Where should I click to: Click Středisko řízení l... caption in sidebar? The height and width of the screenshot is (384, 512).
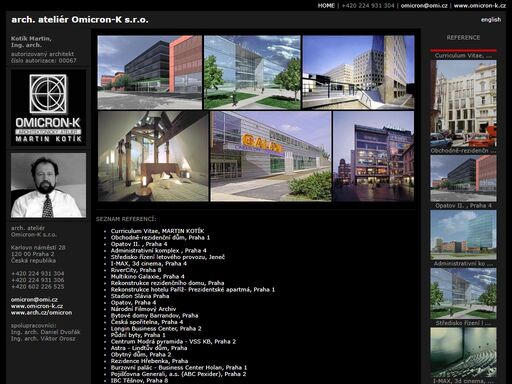click(463, 323)
